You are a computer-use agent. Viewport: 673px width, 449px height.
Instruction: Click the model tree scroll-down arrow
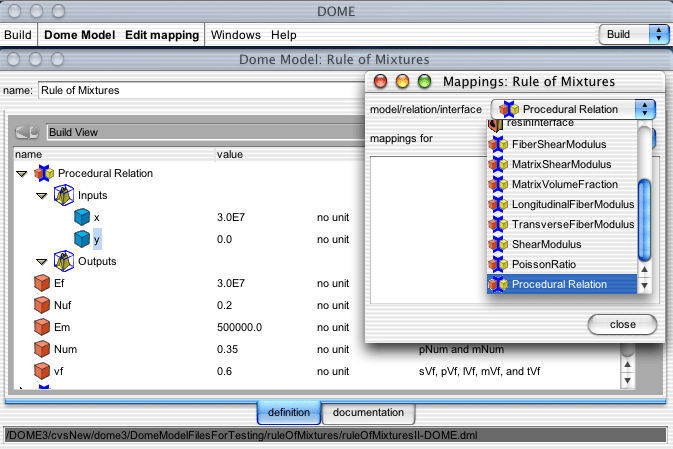tap(628, 381)
